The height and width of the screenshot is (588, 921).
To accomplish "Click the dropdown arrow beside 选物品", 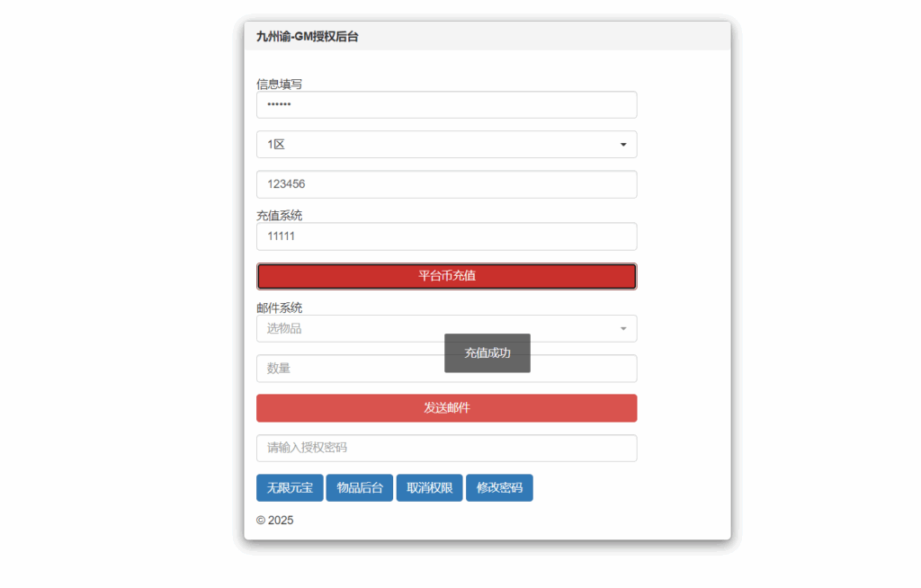I will point(623,328).
